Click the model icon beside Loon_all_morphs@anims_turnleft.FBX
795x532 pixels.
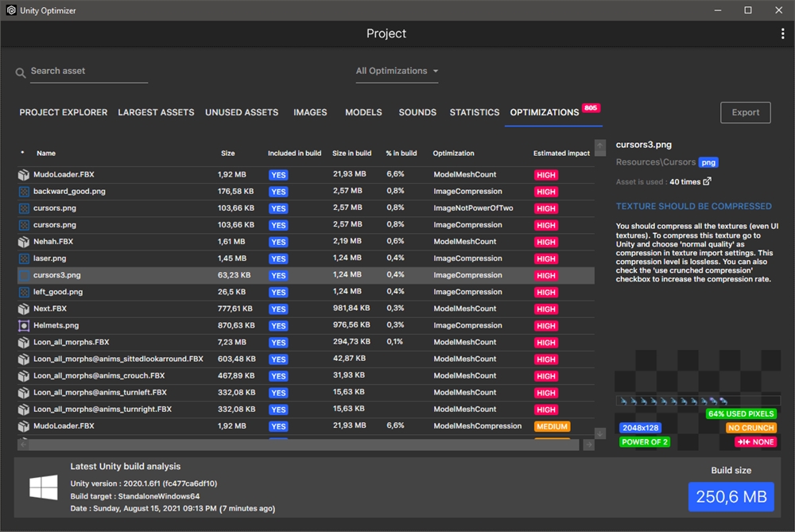(23, 393)
